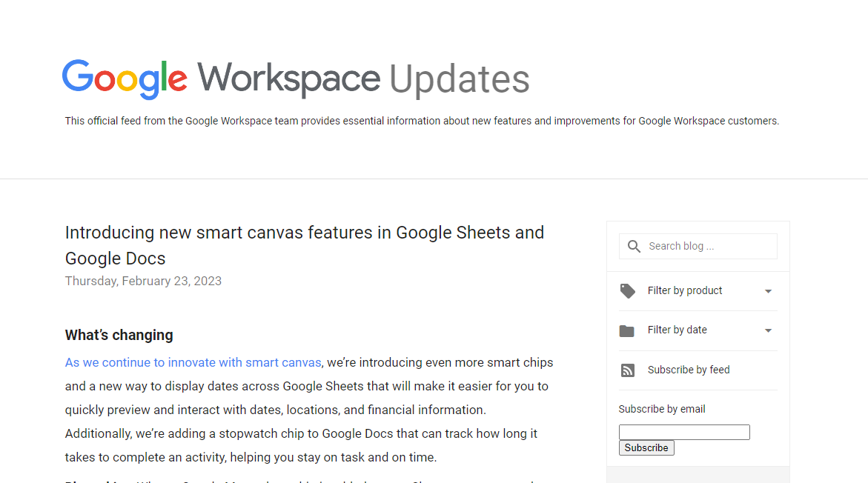Open the Filter by product chevron arrow
868x483 pixels.
(x=769, y=290)
